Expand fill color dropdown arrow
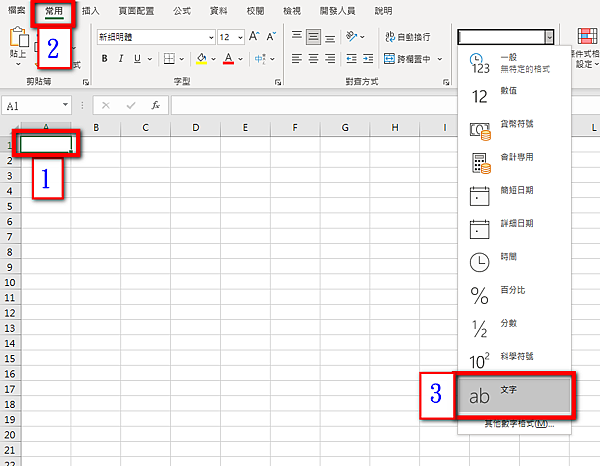The image size is (600, 466). (213, 59)
